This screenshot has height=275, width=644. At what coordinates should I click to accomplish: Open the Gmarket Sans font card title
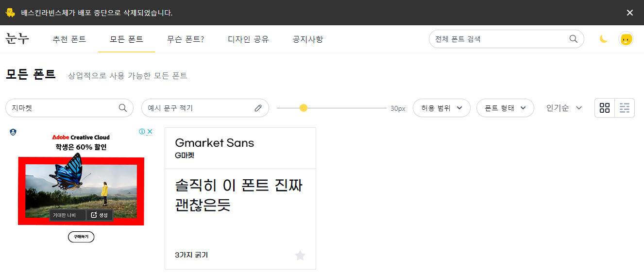[x=214, y=143]
